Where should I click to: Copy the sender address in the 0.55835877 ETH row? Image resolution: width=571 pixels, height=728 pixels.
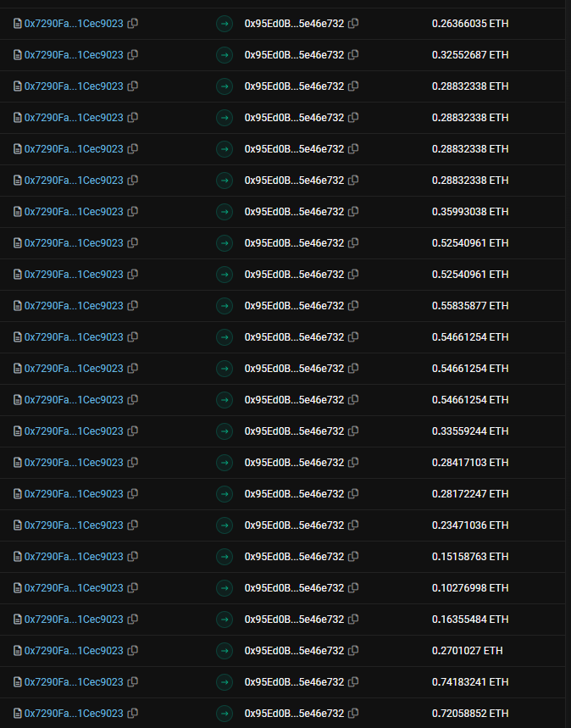tap(133, 305)
